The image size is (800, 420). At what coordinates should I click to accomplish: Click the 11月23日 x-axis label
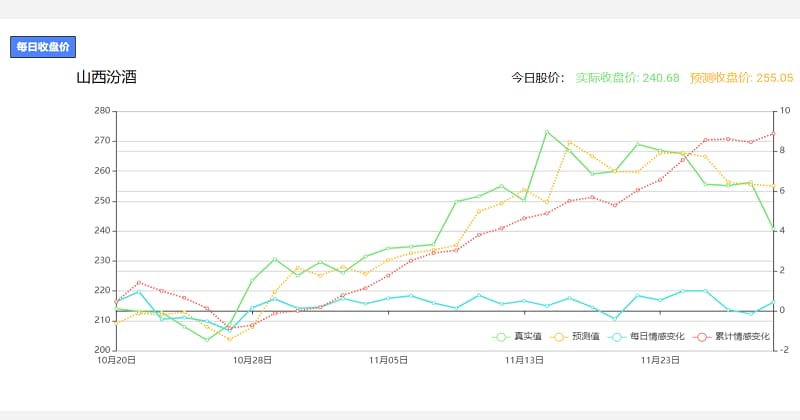(x=660, y=360)
